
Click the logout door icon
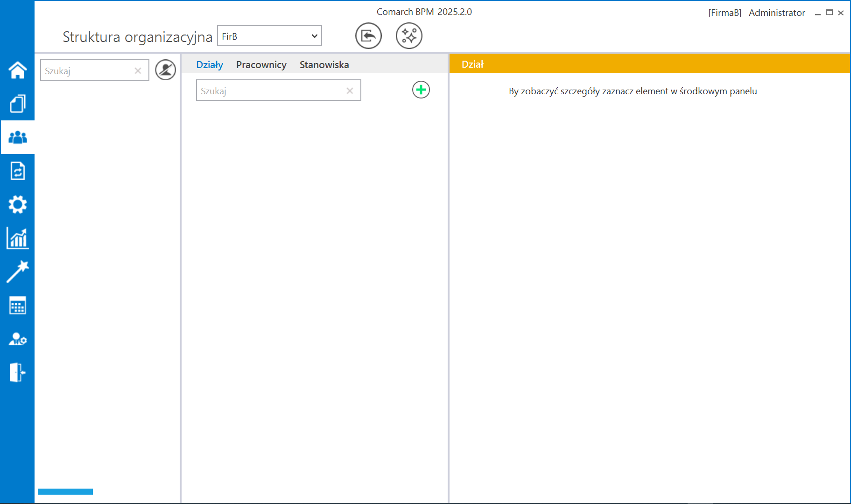coord(17,372)
